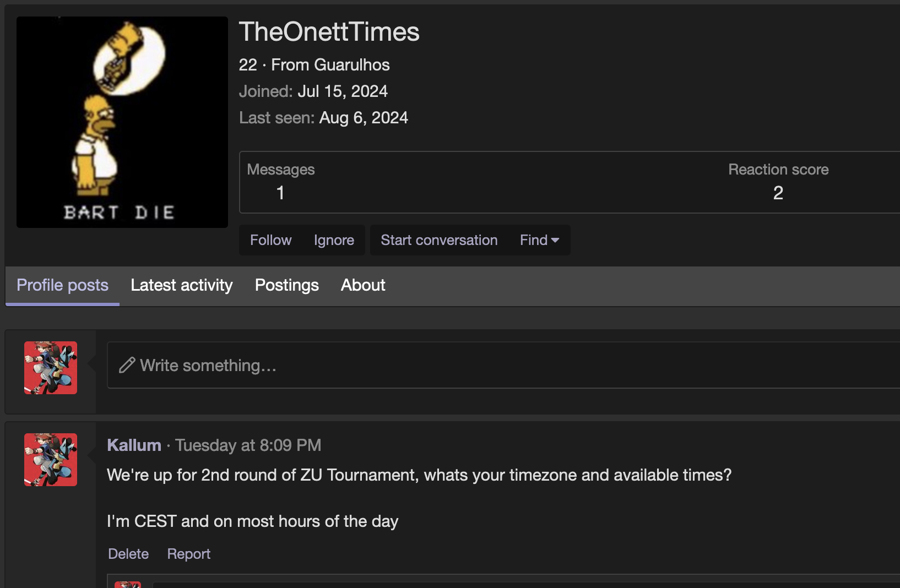
Task: Click the avatar beside Kallum's profile post
Action: (x=51, y=460)
